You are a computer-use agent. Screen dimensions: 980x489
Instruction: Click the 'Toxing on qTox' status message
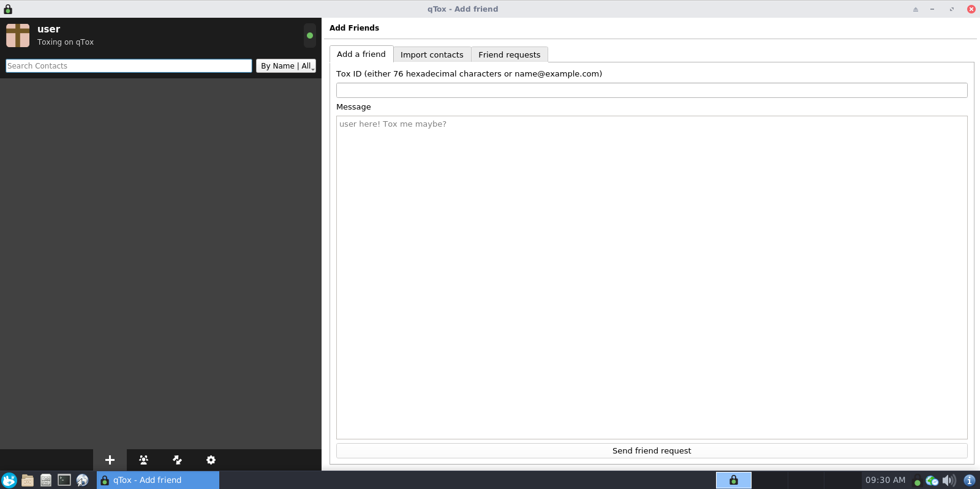pos(66,42)
